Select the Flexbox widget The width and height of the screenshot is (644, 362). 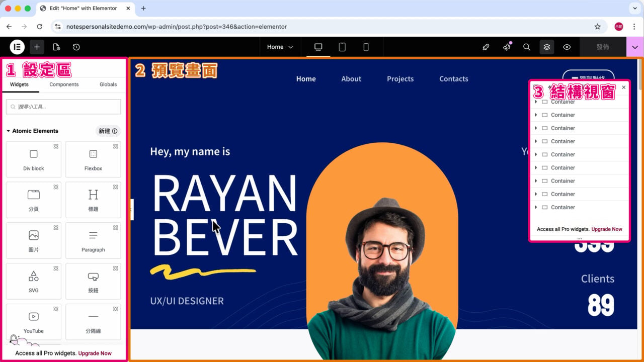93,159
